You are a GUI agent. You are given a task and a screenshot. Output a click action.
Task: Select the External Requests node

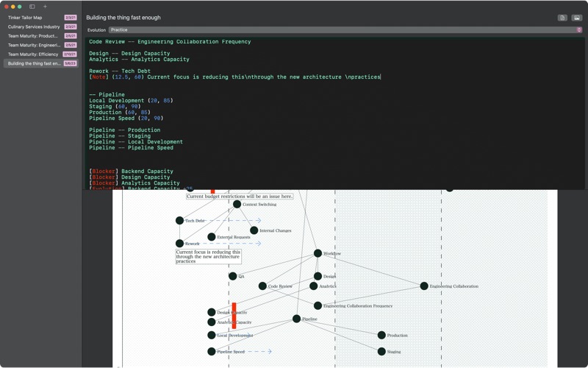point(212,237)
